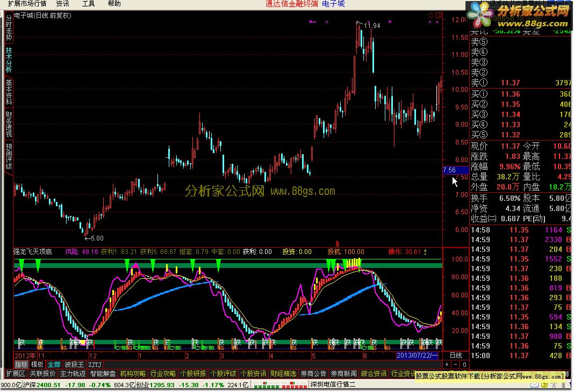Click the mail envelope icon in status bar
Screen dimensions: 574x392
534,385
